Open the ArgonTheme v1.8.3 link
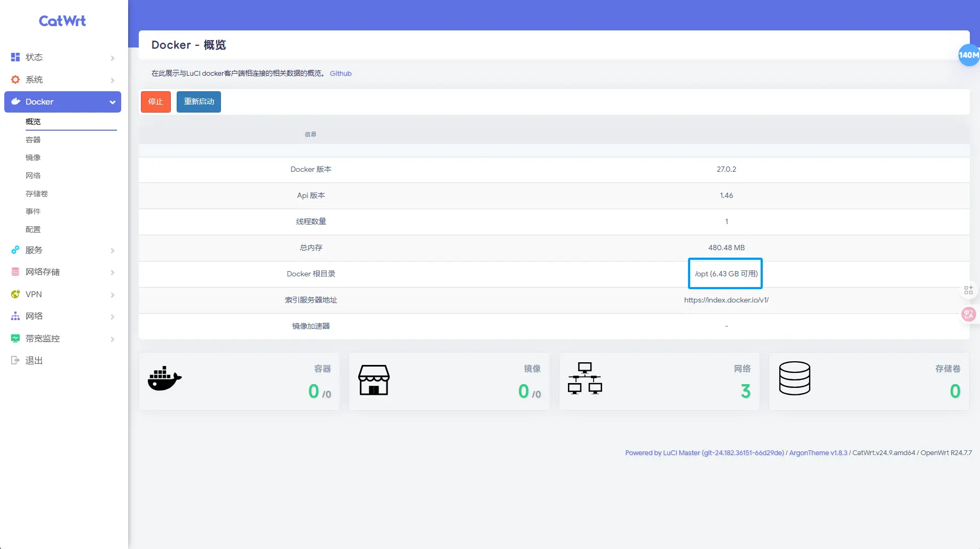The height and width of the screenshot is (549, 980). [818, 452]
